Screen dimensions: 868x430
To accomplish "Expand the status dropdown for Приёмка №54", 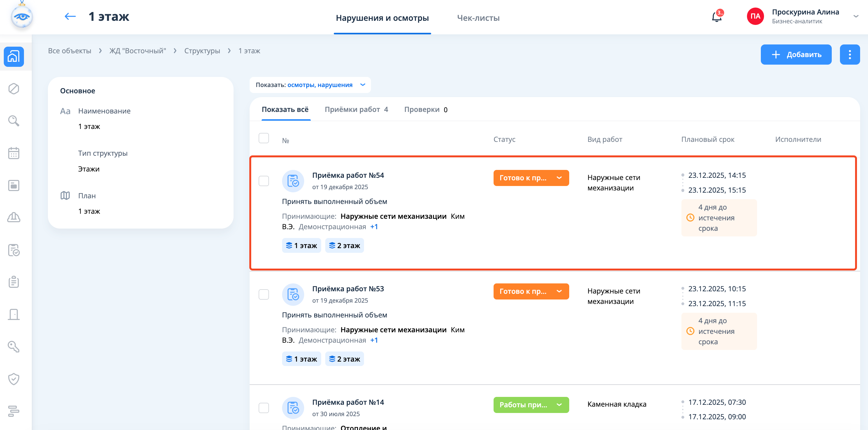I will click(x=559, y=178).
